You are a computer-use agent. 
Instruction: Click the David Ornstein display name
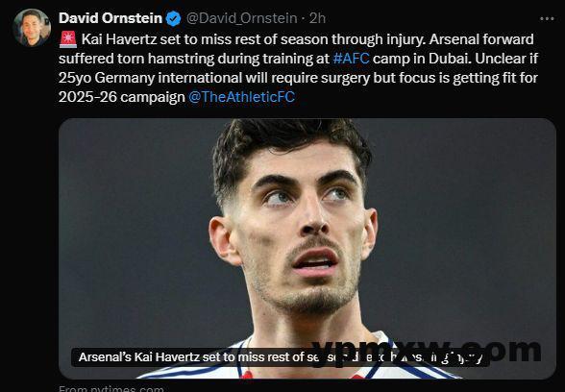pos(111,18)
